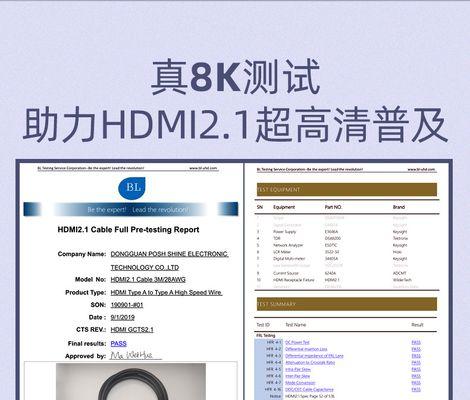The height and width of the screenshot is (400, 470).
Task: Click the 'TEST EQUIPMENT' section header
Action: (x=347, y=189)
